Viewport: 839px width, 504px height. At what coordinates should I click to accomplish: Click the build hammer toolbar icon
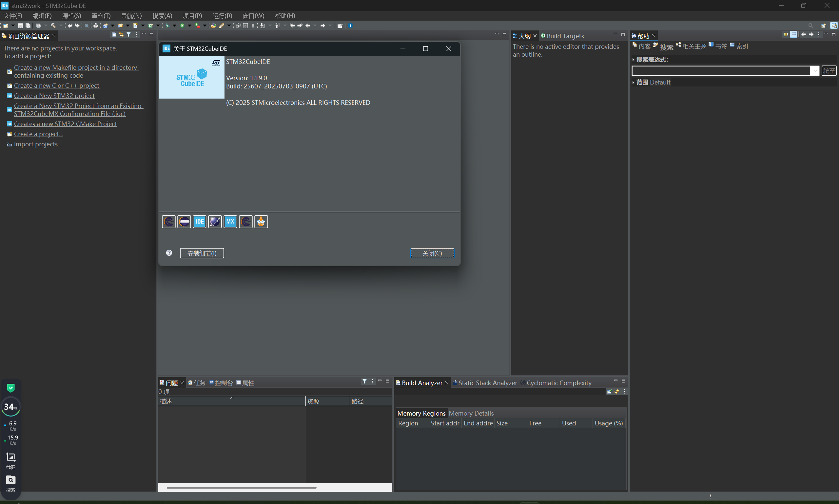pos(53,26)
